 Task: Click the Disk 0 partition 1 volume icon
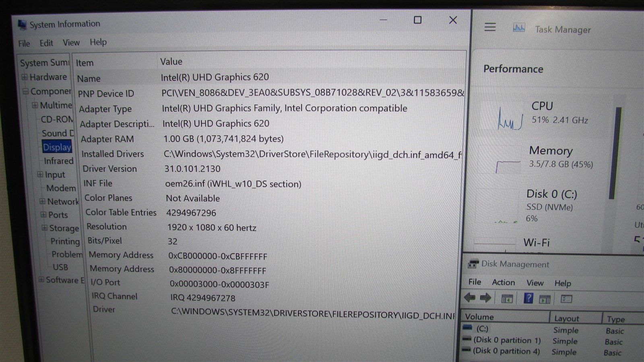tap(466, 339)
